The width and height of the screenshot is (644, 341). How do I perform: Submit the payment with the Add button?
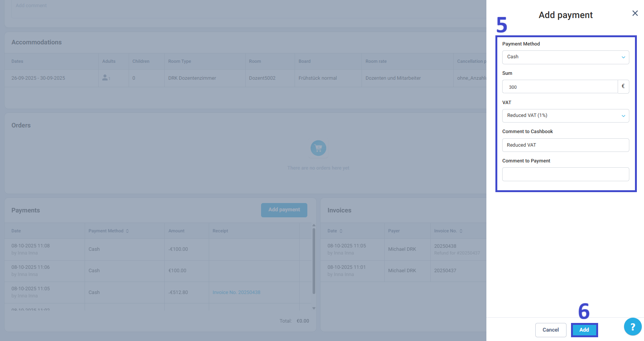(x=584, y=330)
